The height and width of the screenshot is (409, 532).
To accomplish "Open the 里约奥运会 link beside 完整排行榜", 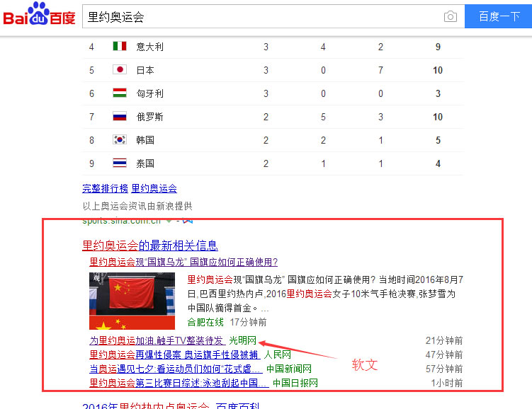I will pyautogui.click(x=154, y=188).
